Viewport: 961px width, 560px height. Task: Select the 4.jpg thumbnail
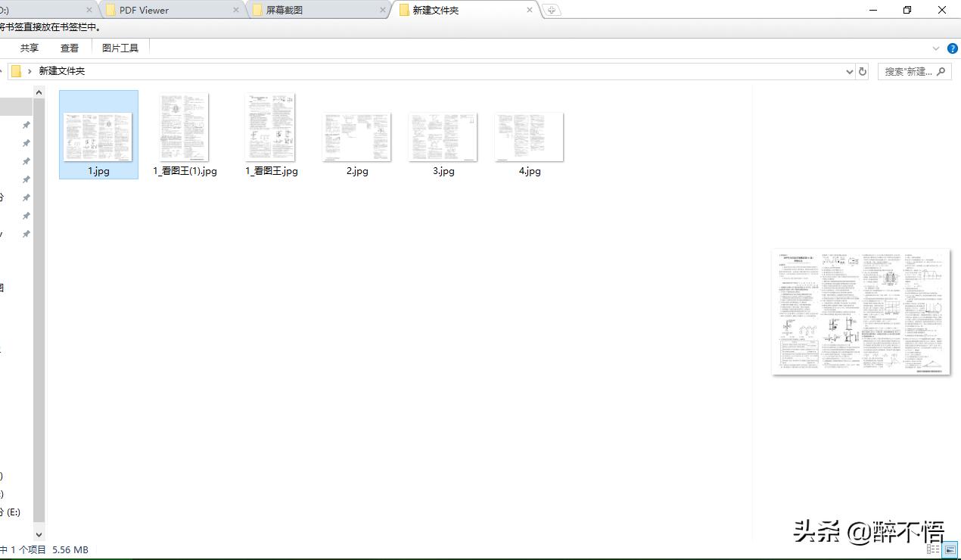pyautogui.click(x=530, y=136)
